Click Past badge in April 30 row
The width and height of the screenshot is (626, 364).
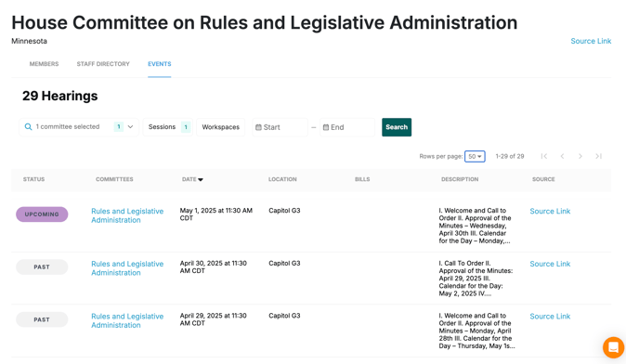[42, 267]
